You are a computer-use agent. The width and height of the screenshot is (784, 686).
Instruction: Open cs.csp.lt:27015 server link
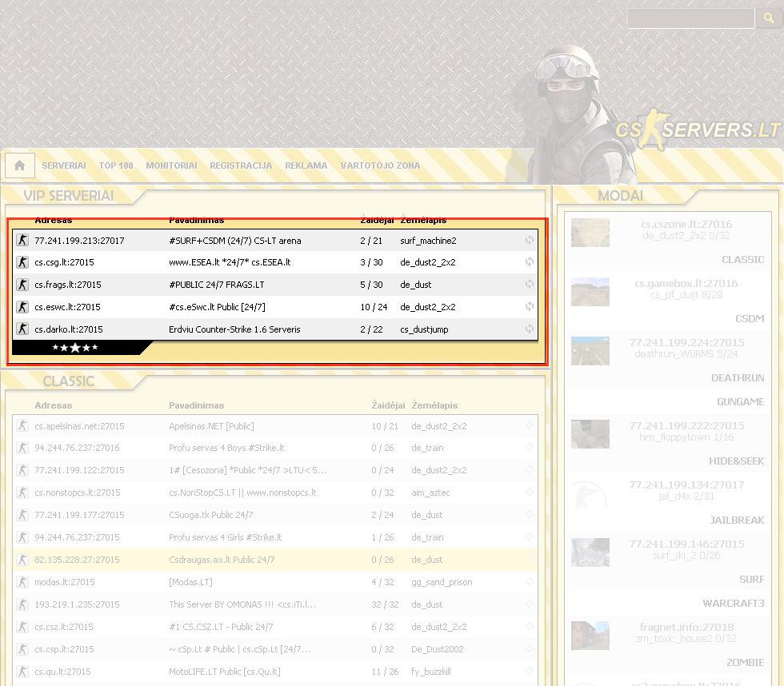64,649
